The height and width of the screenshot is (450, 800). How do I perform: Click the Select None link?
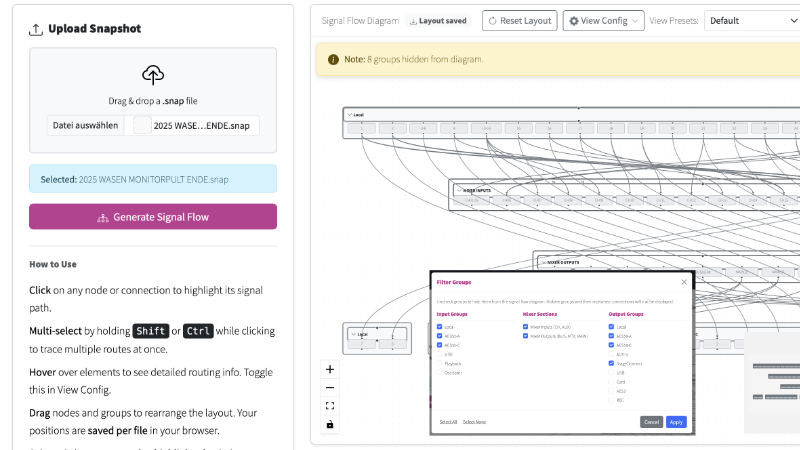click(474, 422)
